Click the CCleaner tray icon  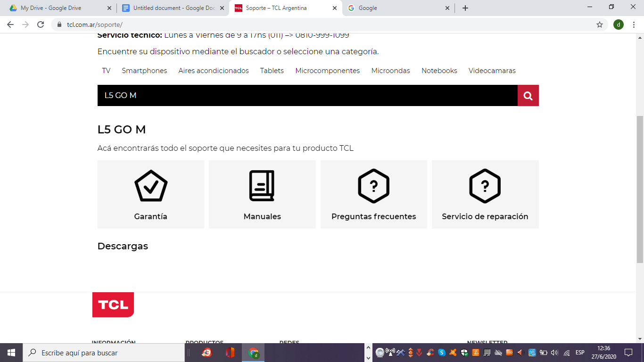point(430,353)
